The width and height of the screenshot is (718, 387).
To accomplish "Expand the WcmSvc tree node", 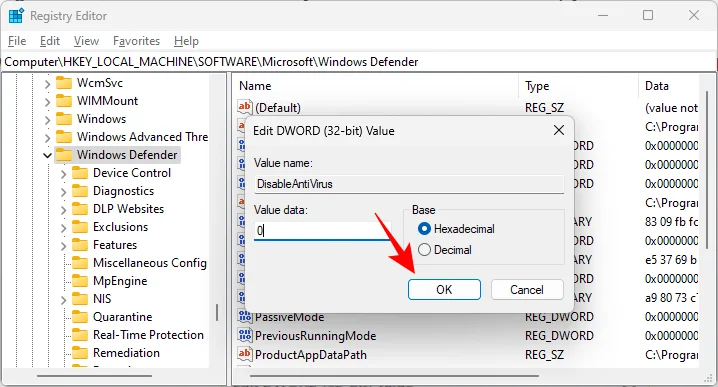I will (x=47, y=84).
